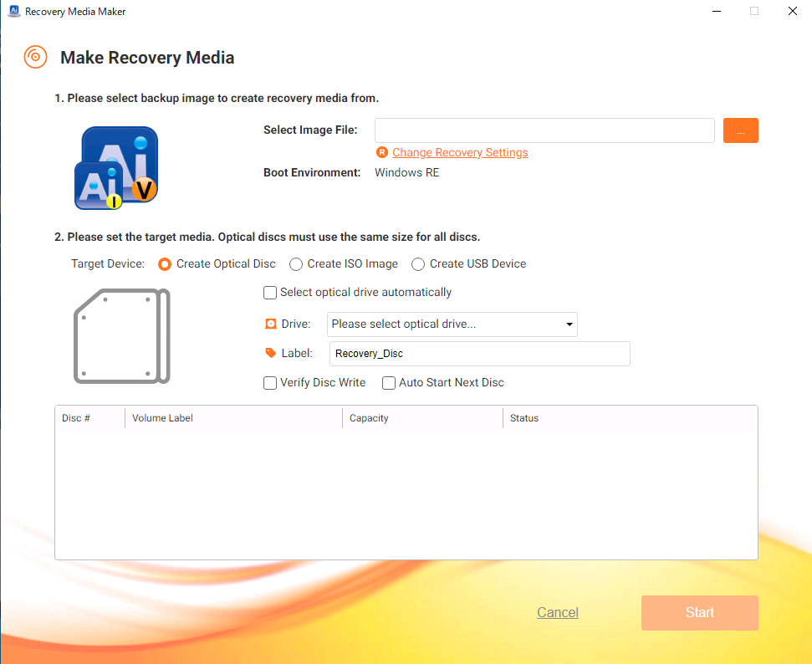Click the ActiveImage backup image logo
The width and height of the screenshot is (812, 664).
(x=115, y=168)
